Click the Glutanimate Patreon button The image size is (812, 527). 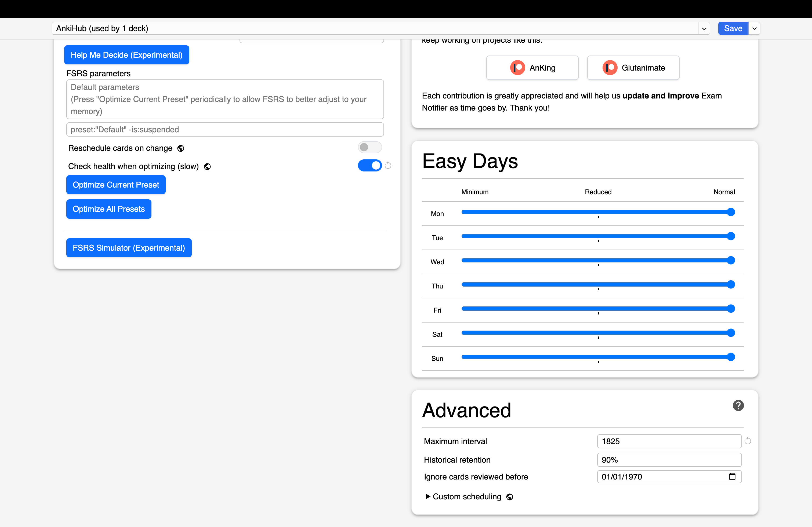(x=633, y=68)
